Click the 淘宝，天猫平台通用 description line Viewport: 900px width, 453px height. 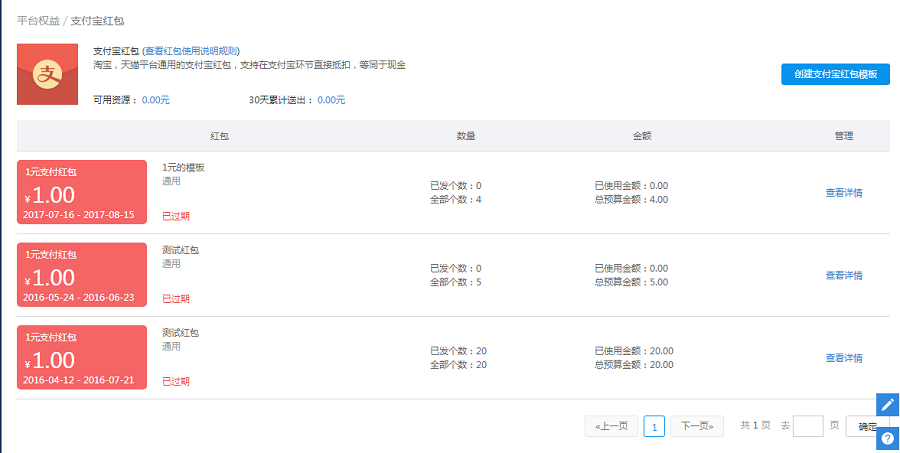coord(250,65)
